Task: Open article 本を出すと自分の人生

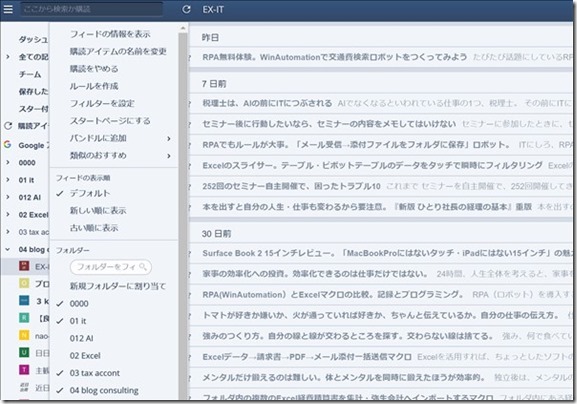Action: point(367,207)
